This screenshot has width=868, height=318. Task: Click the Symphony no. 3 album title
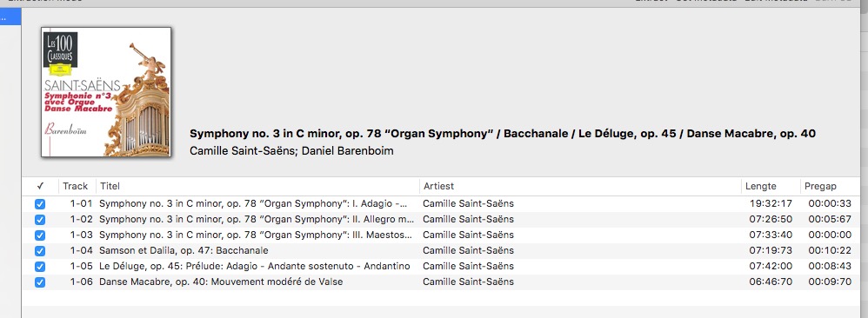pos(503,134)
